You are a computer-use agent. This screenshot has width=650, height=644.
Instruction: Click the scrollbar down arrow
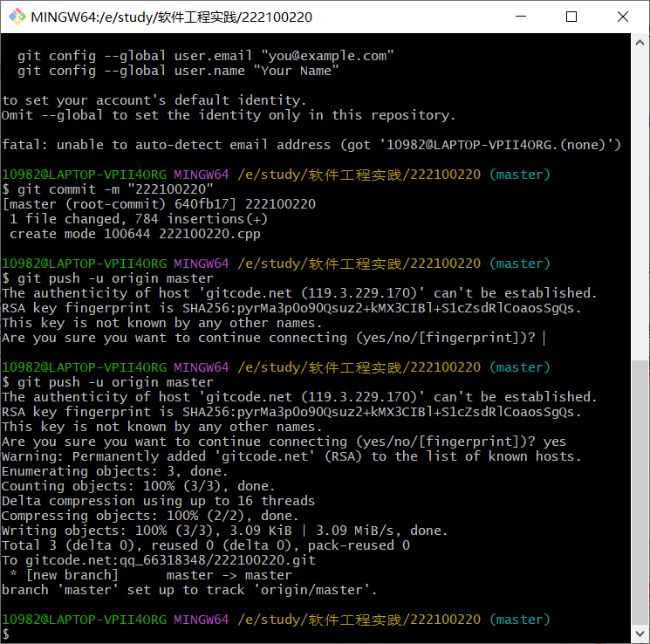[x=640, y=634]
